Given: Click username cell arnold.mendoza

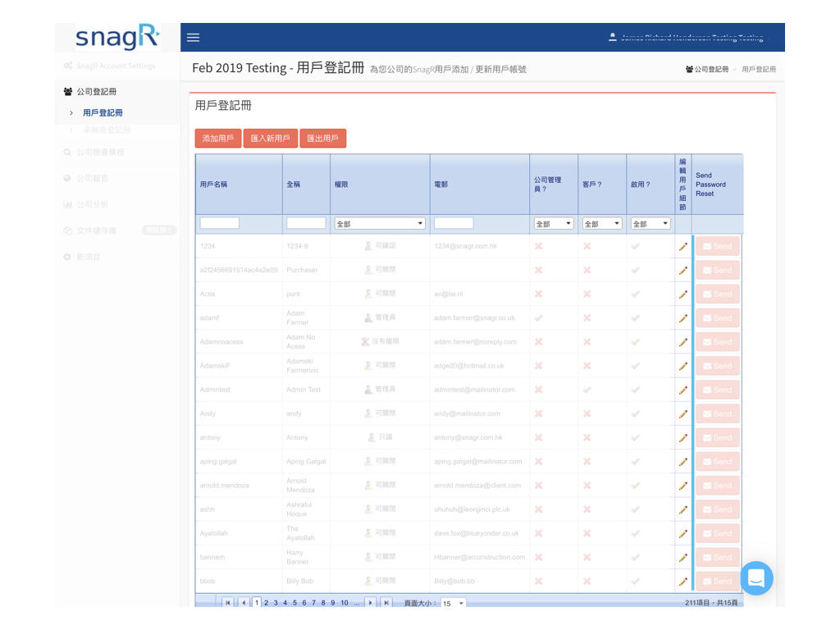Looking at the screenshot, I should [225, 486].
